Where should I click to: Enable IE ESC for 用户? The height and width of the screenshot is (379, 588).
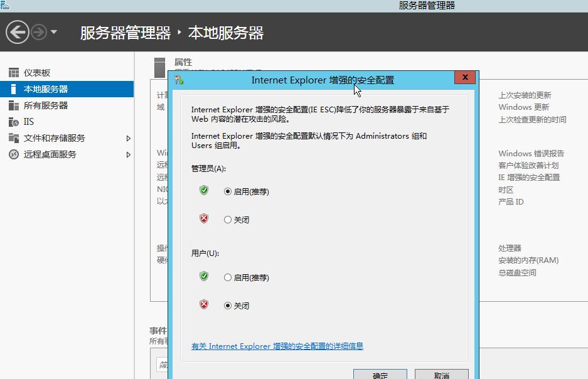click(x=247, y=277)
